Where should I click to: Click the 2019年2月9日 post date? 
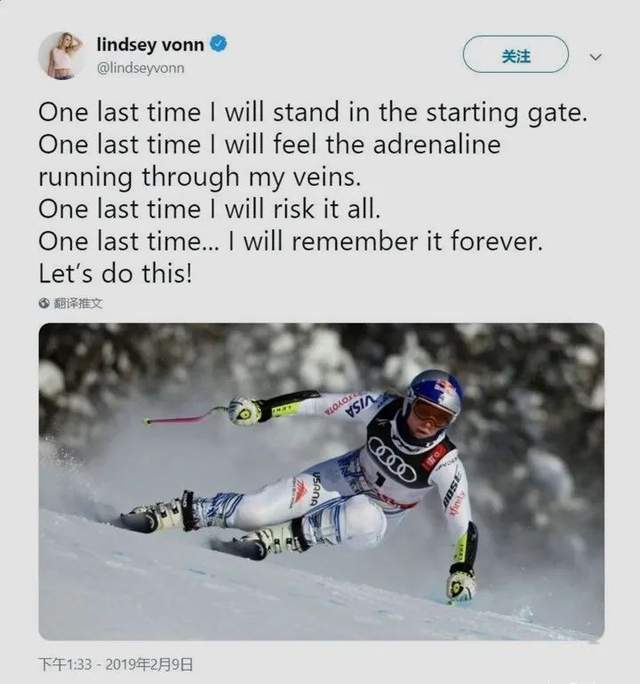coord(149,665)
